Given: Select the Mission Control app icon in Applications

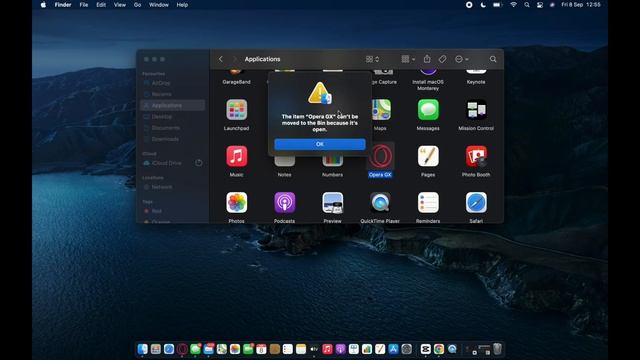Looking at the screenshot, I should [476, 110].
